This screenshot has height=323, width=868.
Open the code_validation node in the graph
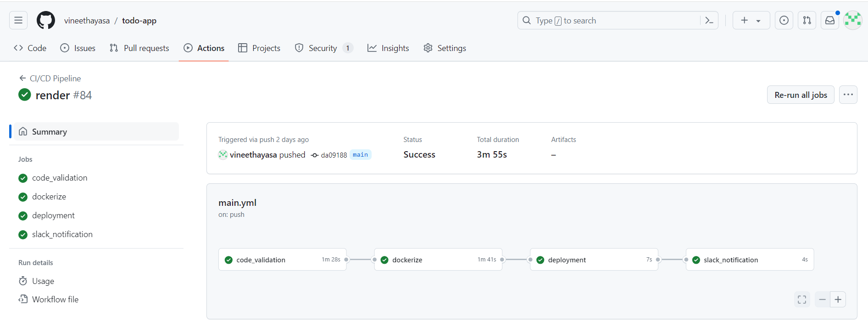coord(283,260)
